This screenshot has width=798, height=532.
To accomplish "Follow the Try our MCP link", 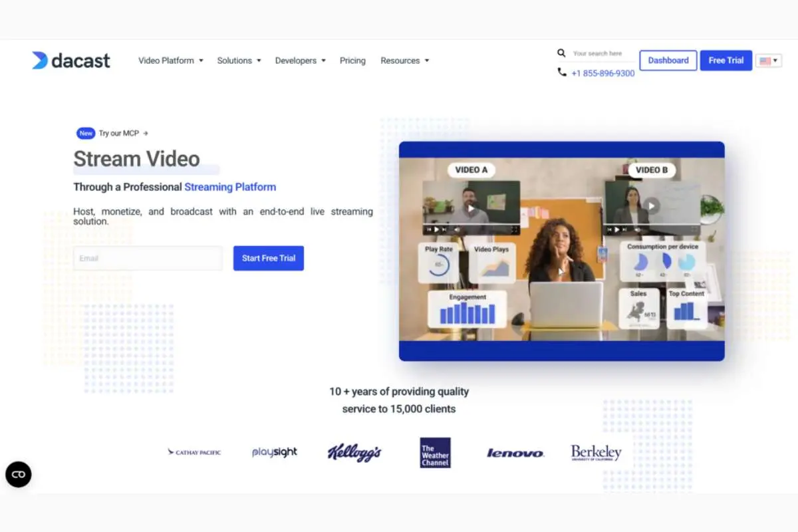I will 124,133.
